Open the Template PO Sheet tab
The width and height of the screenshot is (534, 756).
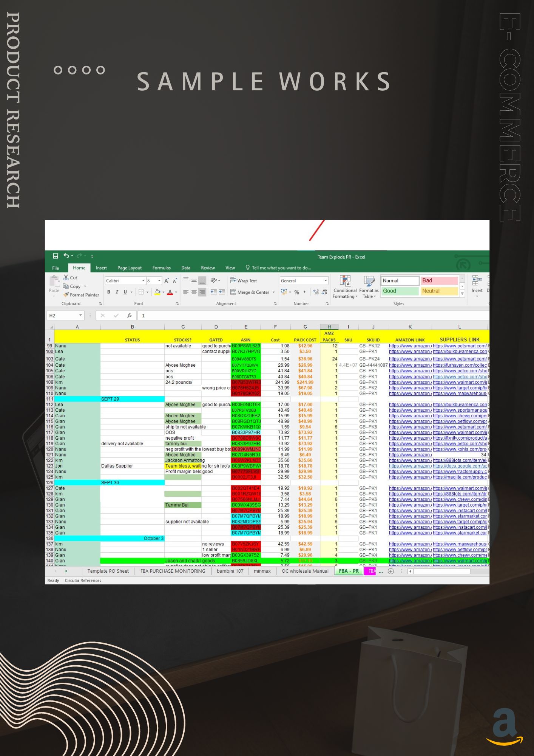pos(108,571)
